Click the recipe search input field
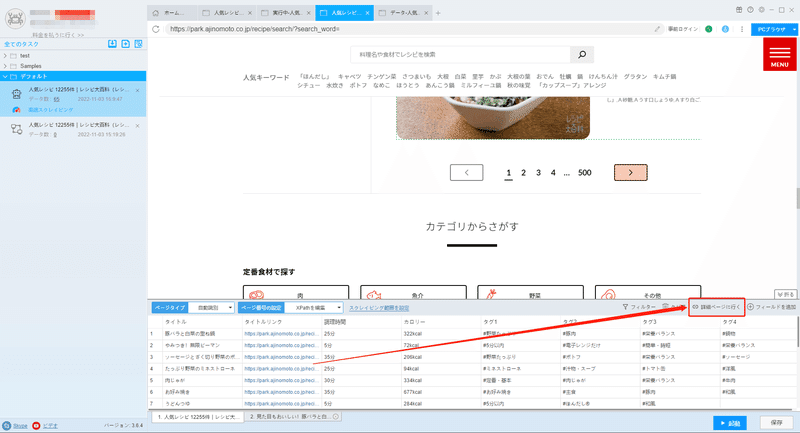 [460, 55]
